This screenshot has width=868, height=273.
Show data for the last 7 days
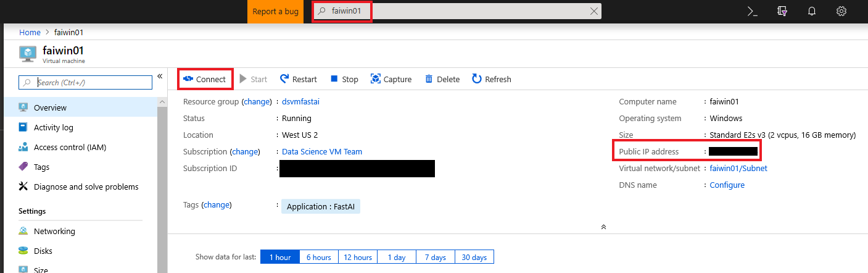click(436, 257)
